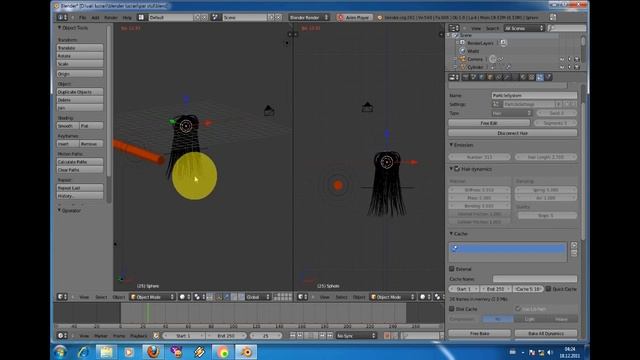This screenshot has height=360, width=640.
Task: Open the particle Type Hair dropdown
Action: 512,113
